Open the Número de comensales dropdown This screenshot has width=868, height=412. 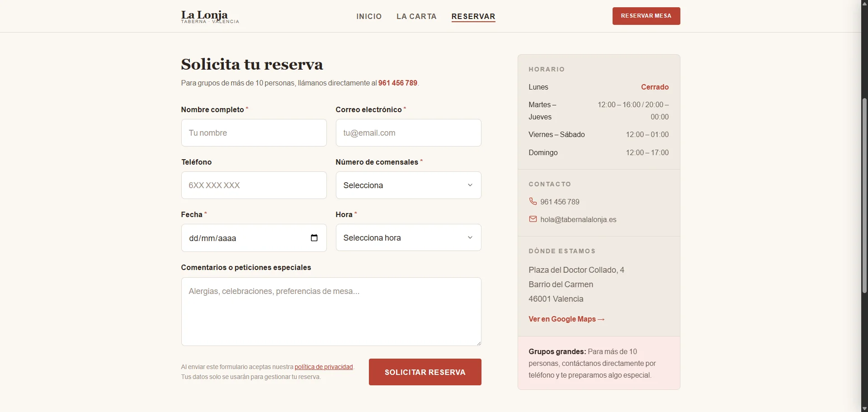click(x=408, y=185)
